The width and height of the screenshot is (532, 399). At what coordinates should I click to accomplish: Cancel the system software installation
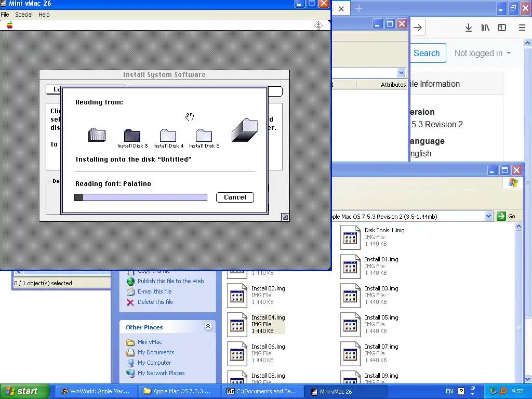[235, 197]
